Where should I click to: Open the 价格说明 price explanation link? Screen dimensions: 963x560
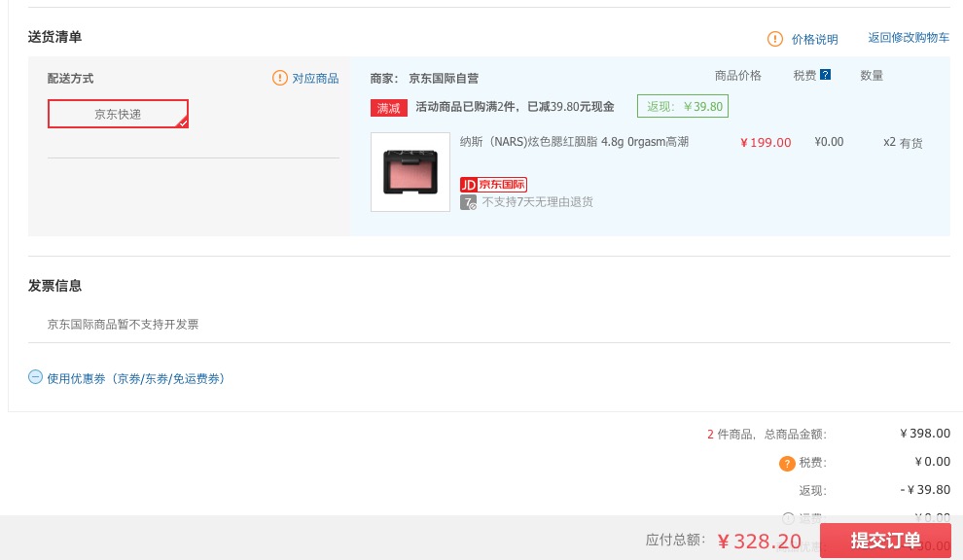[x=814, y=39]
